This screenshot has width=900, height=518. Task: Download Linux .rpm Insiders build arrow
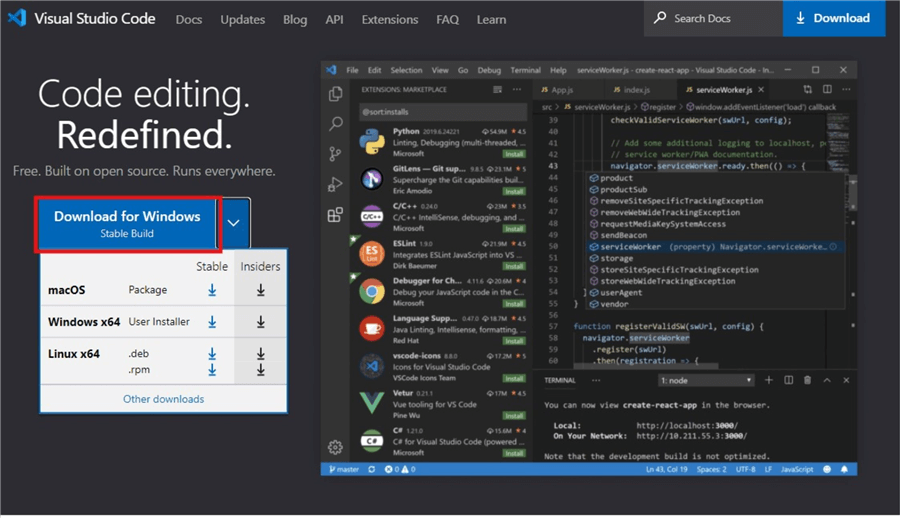(260, 370)
